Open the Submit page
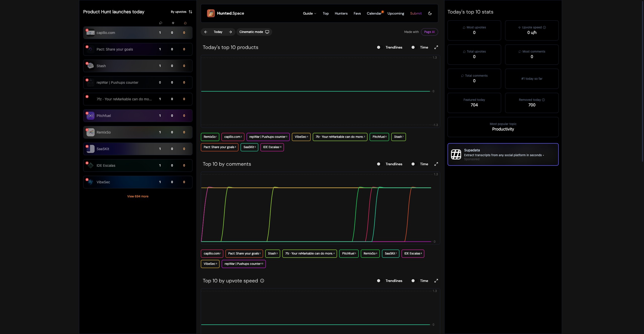 (416, 13)
